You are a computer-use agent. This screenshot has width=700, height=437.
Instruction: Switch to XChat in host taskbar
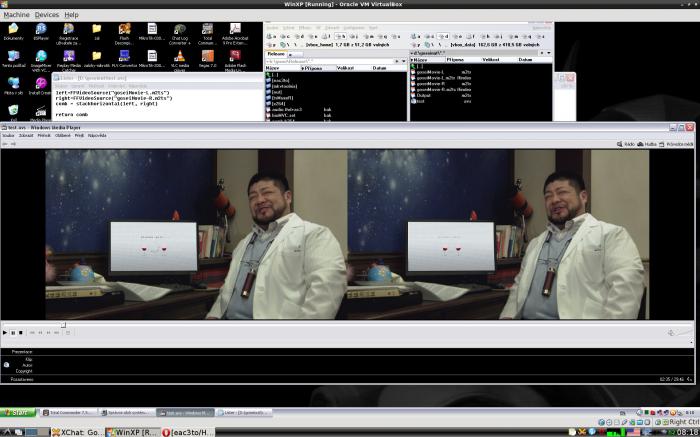click(x=77, y=432)
